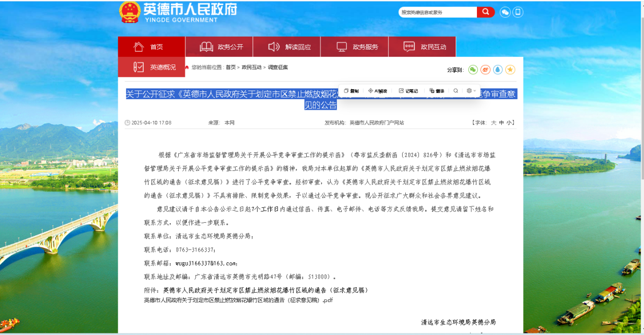Screen dimensions: 644x335
Task: Click the 发布机构 英德市人民政府门户网站 text
Action: (364, 123)
